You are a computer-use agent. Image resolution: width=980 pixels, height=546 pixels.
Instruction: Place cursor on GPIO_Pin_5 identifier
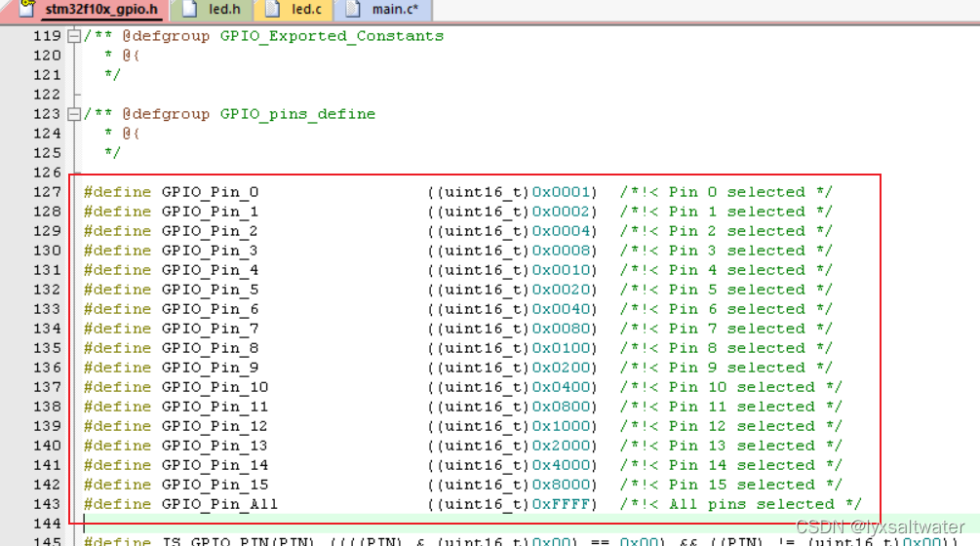210,290
